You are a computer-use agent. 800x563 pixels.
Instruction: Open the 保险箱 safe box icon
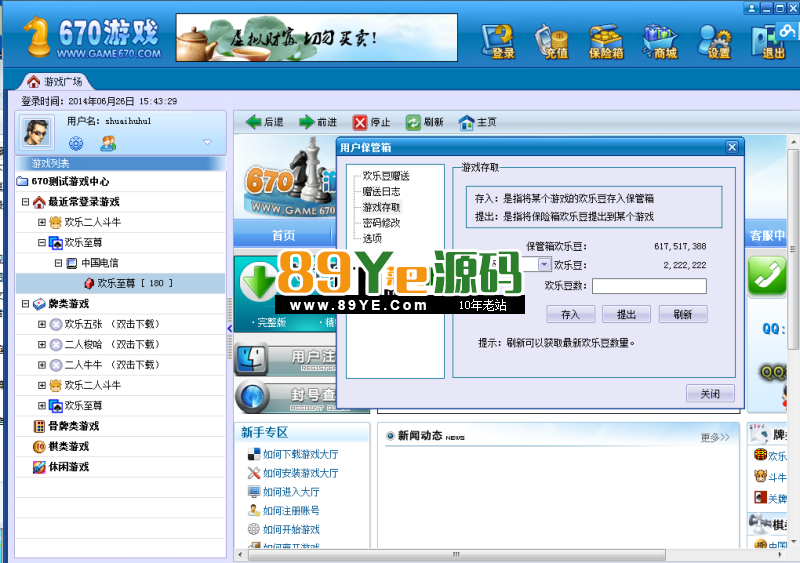click(606, 41)
